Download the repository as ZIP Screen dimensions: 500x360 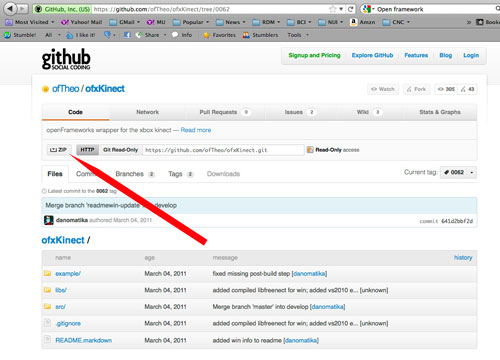pyautogui.click(x=58, y=150)
